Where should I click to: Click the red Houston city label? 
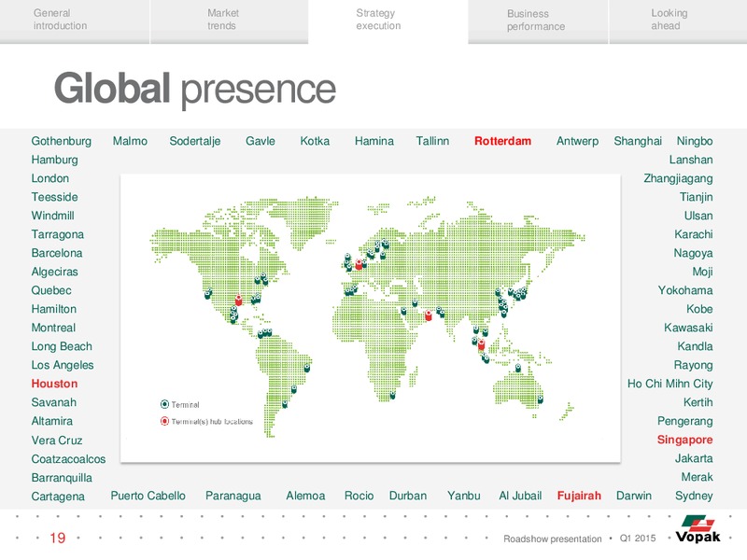click(54, 384)
